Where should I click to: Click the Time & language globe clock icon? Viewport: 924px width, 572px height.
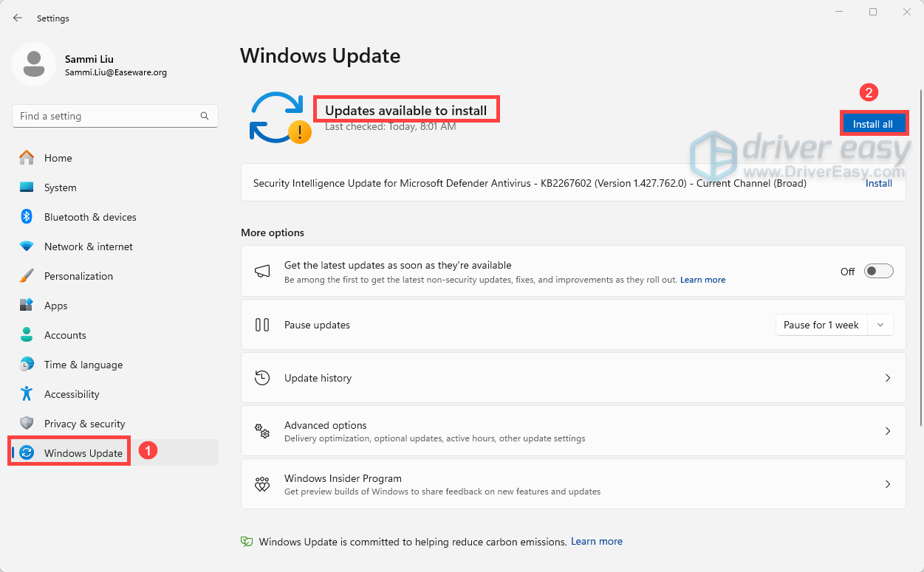tap(27, 365)
